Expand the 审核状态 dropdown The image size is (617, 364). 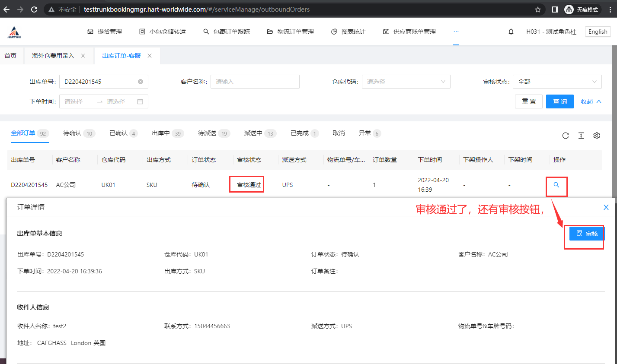pos(557,82)
